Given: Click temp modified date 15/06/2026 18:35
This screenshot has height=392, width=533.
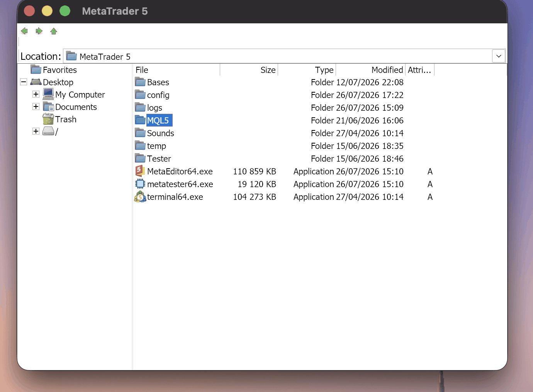Looking at the screenshot, I should pos(370,146).
